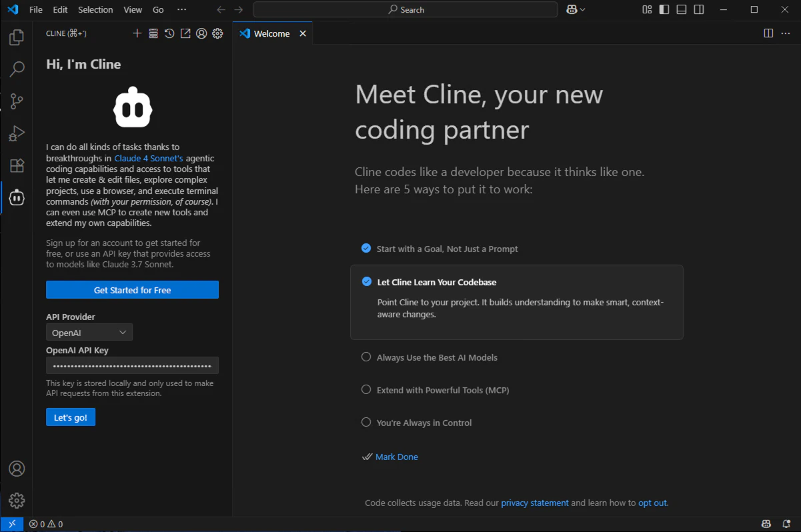Select the Cline robot icon in activity bar
The image size is (801, 532).
click(x=17, y=197)
